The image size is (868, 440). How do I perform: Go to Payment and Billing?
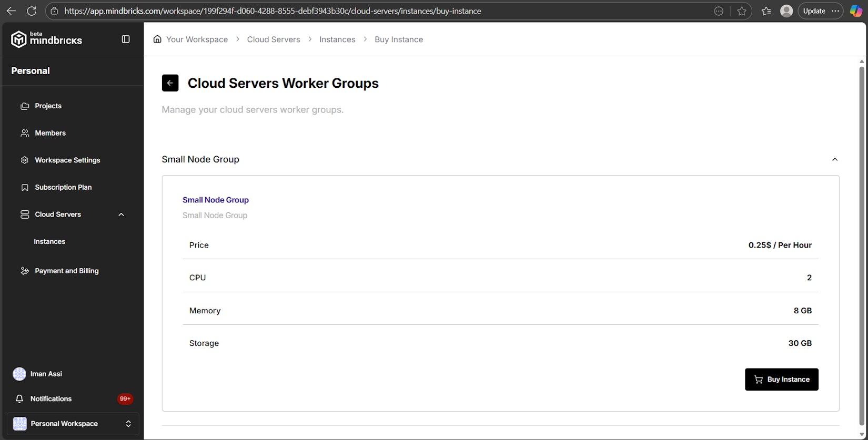coord(66,271)
